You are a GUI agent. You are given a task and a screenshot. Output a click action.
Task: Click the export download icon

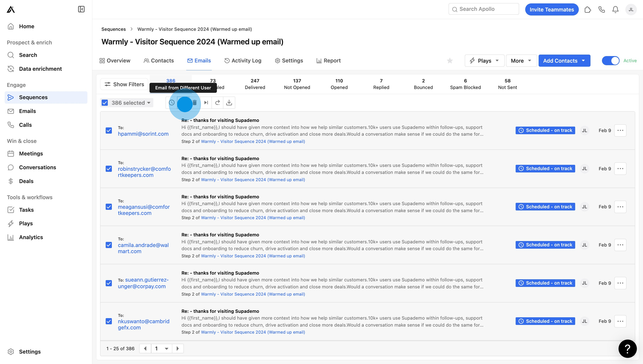(x=229, y=103)
